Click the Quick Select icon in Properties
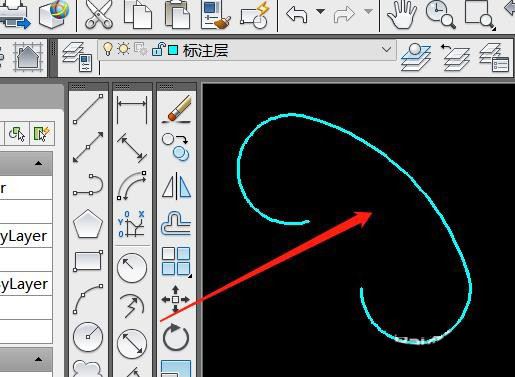This screenshot has height=377, width=515. coord(42,134)
